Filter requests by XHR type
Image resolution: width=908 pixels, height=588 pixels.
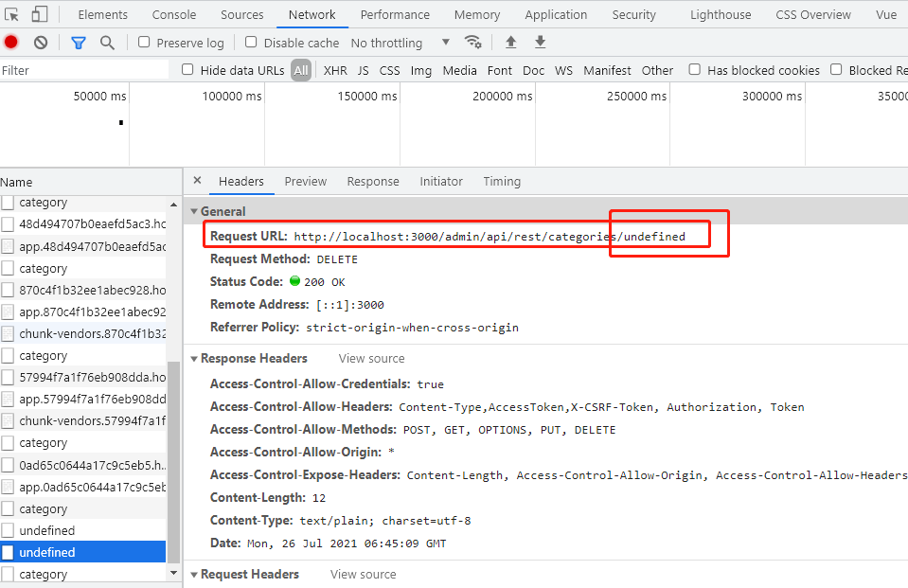(x=335, y=70)
